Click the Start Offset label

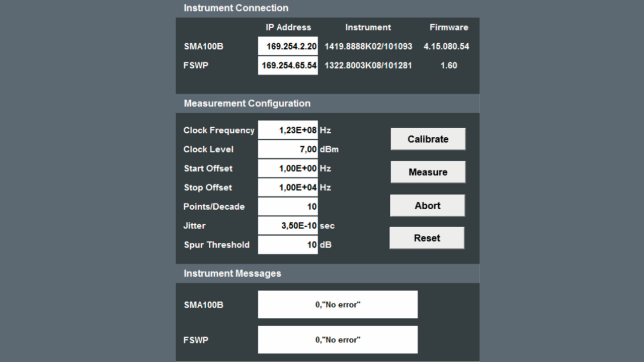[208, 168]
